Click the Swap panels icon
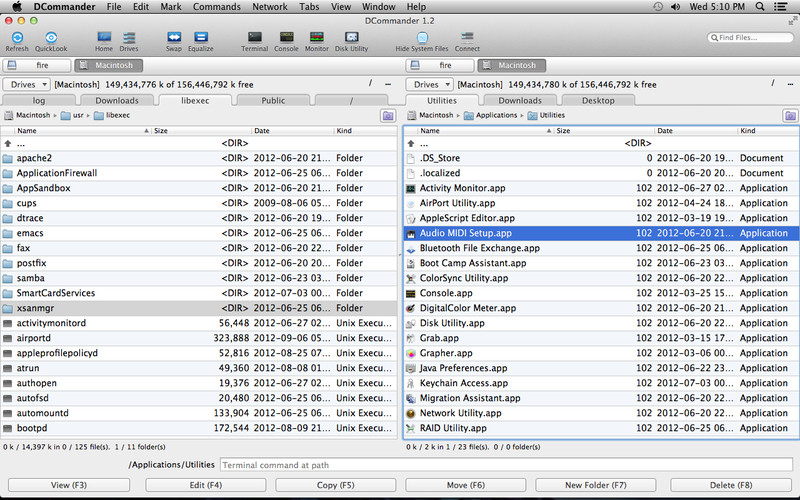This screenshot has height=500, width=800. tap(173, 38)
